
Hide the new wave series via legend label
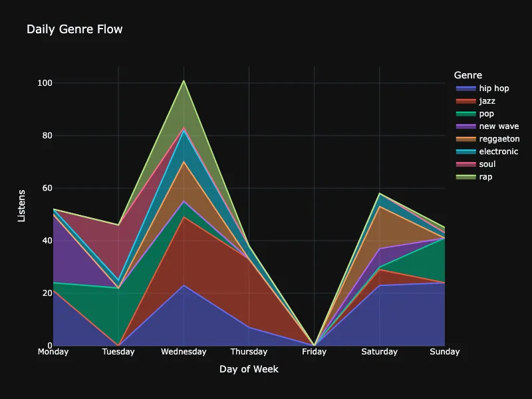tap(499, 126)
